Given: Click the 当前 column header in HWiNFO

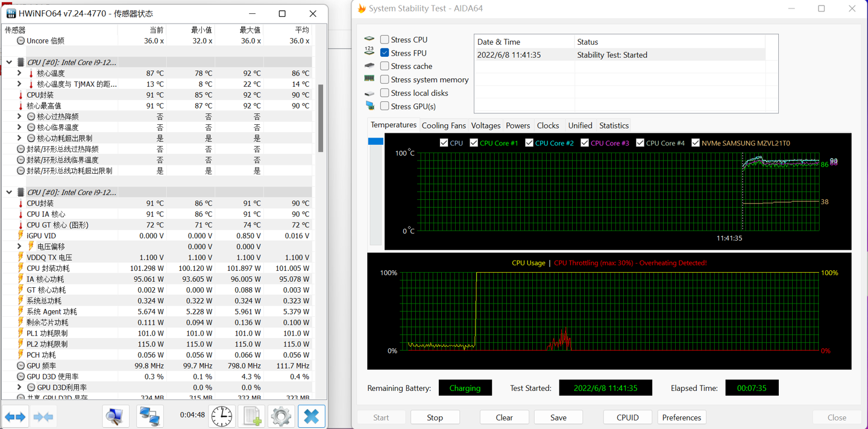Looking at the screenshot, I should 156,30.
